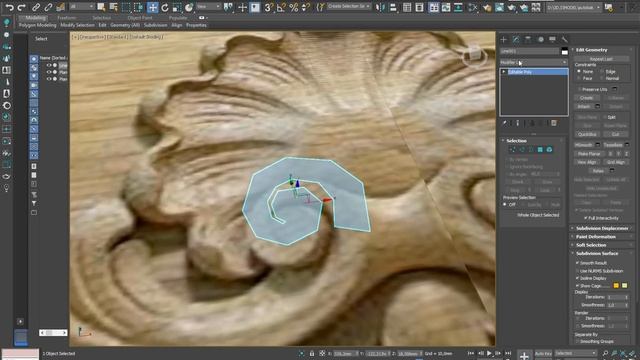
Task: Switch to the Object Paint ribbon tab
Action: [x=140, y=18]
